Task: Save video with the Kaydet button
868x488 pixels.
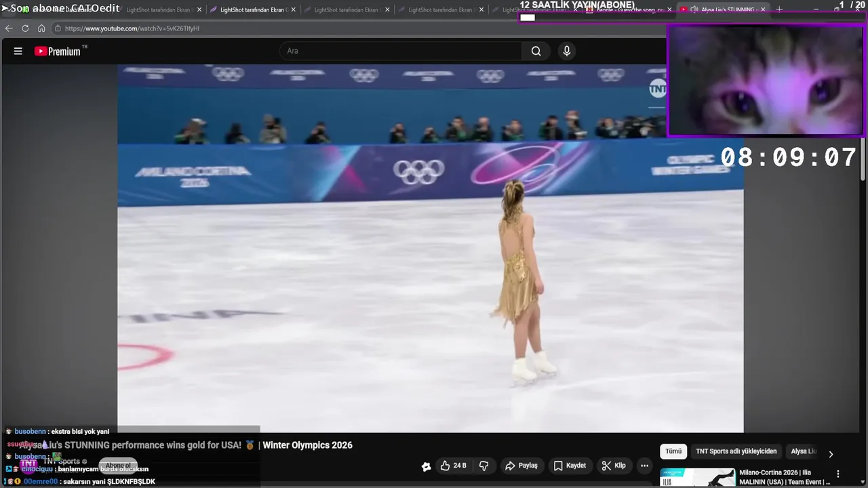Action: [570, 466]
